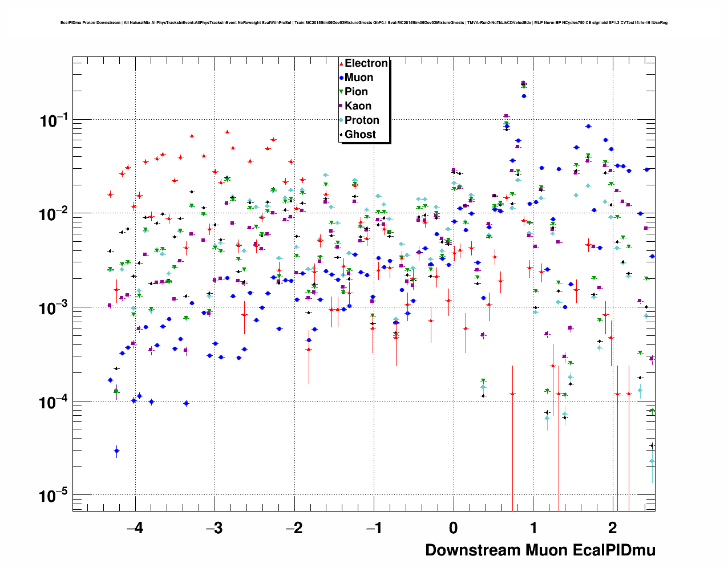Select the "Muon" legend text label
Screen dimensions: 728x568
coord(359,78)
